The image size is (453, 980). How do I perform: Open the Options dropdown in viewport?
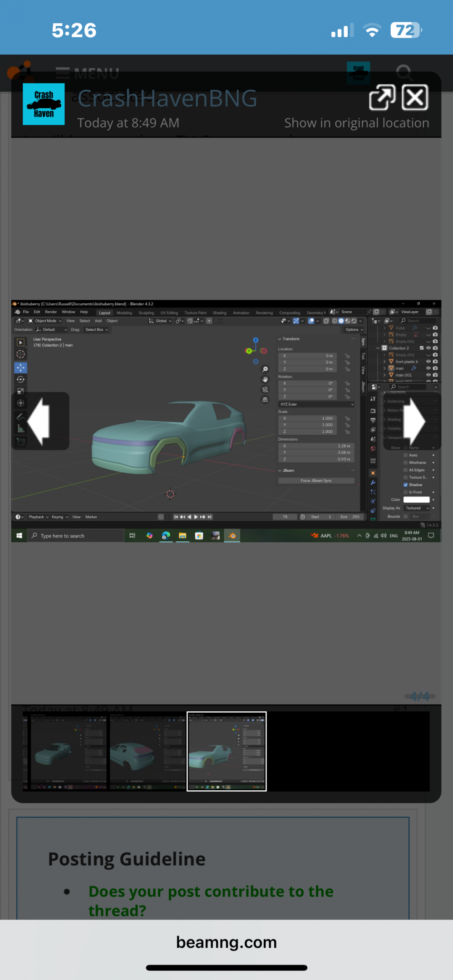click(354, 330)
